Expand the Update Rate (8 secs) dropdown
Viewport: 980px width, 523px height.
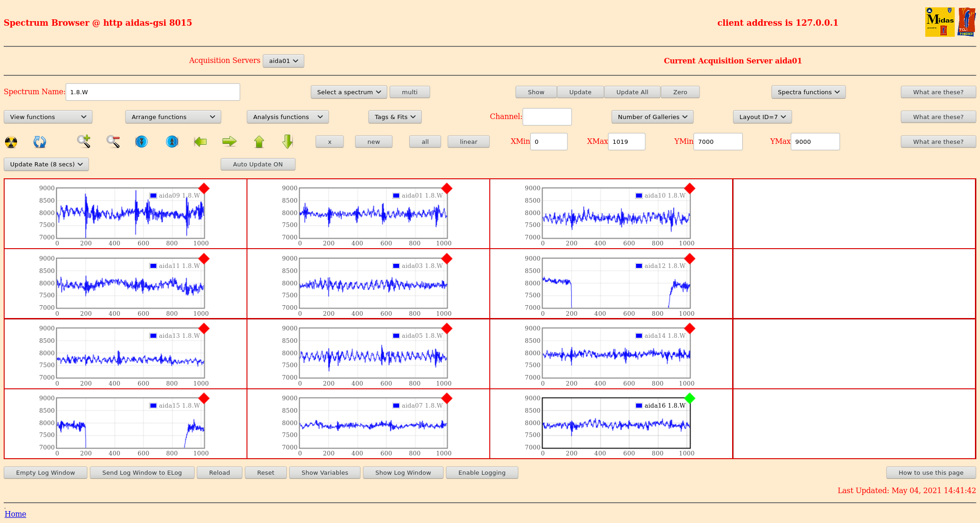click(46, 164)
